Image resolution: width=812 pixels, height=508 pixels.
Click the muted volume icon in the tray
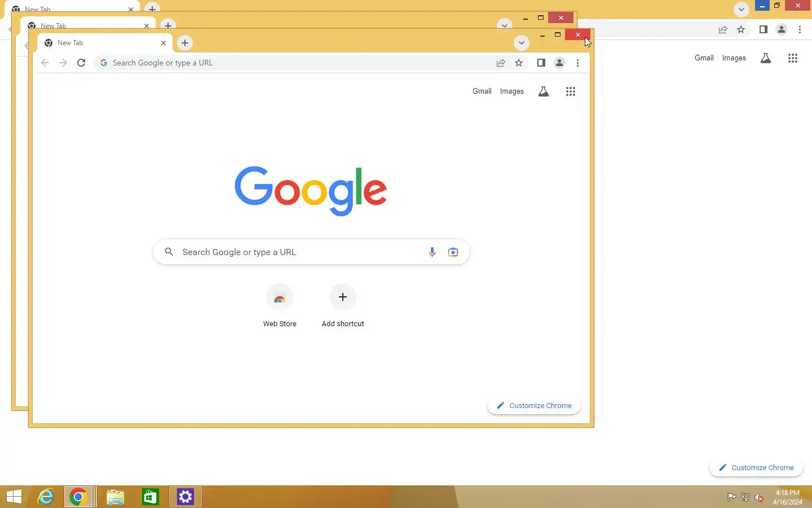point(759,497)
